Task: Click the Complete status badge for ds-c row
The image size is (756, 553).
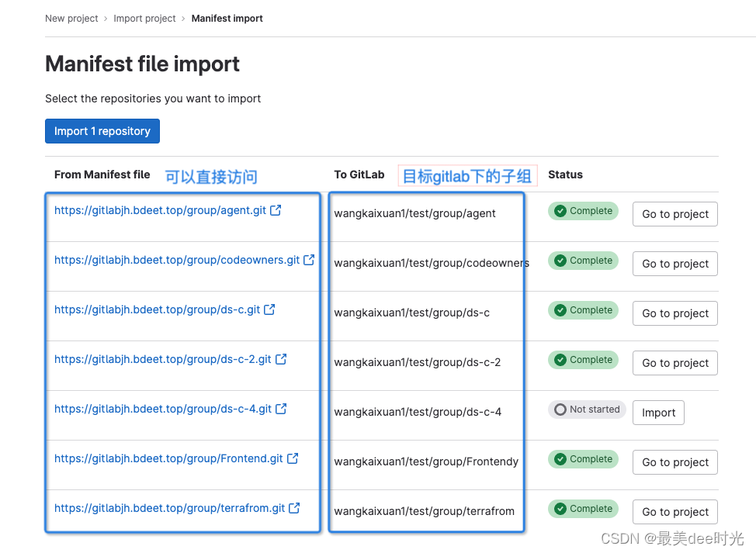Action: click(583, 310)
